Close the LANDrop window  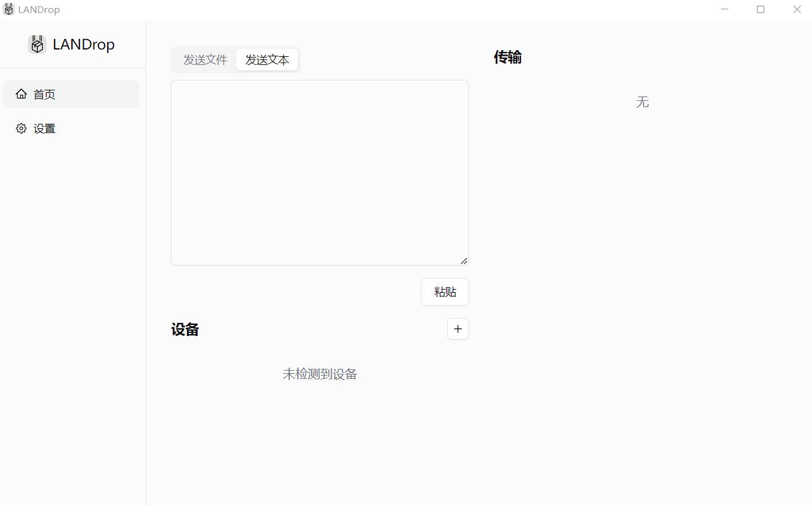[797, 9]
